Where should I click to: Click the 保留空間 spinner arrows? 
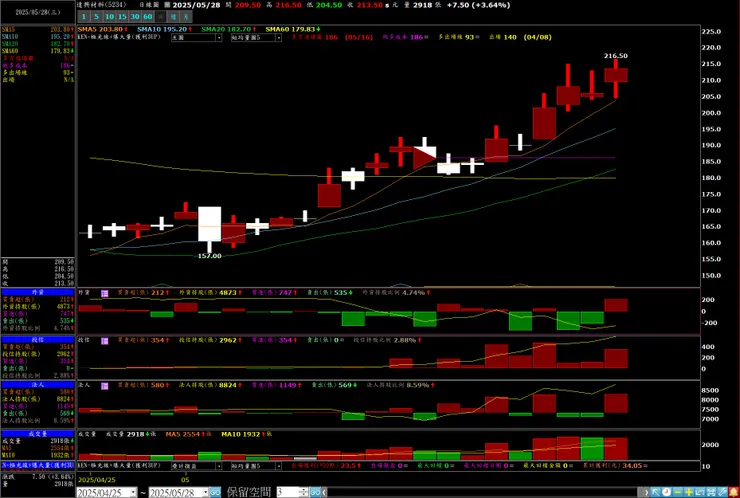click(304, 492)
